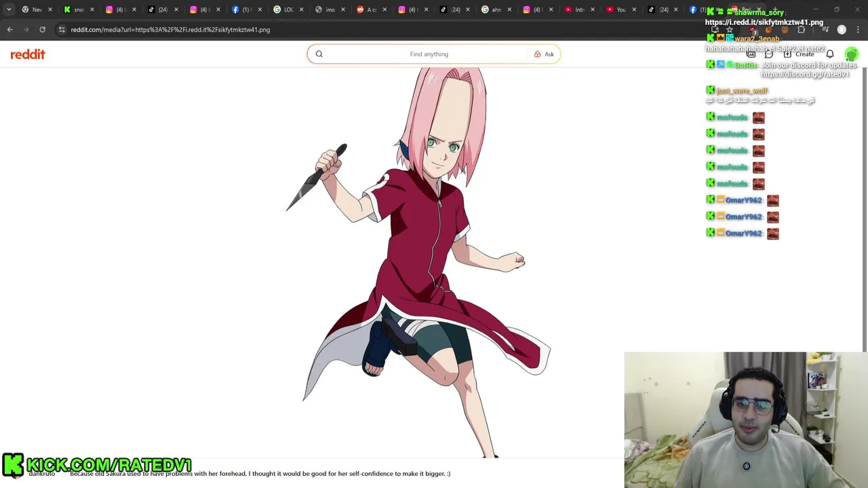
Task: Open the Reddit chat icon
Action: pos(769,54)
